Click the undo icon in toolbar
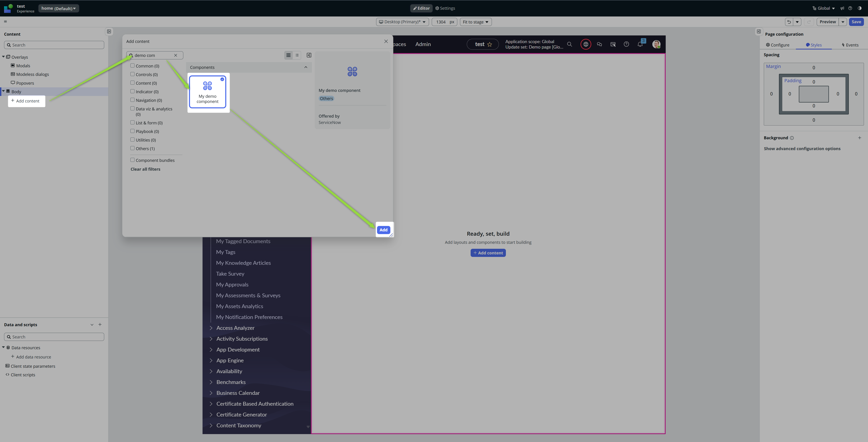868x442 pixels. (x=789, y=22)
